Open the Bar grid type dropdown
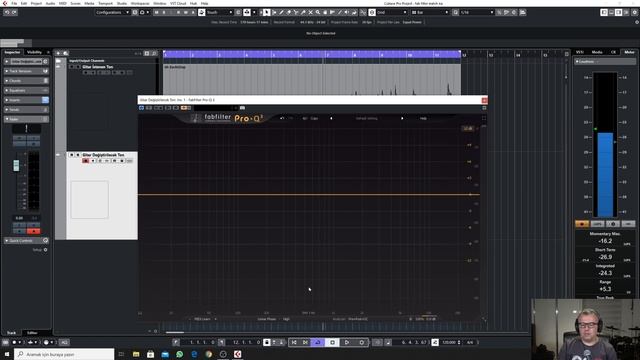 pos(430,12)
